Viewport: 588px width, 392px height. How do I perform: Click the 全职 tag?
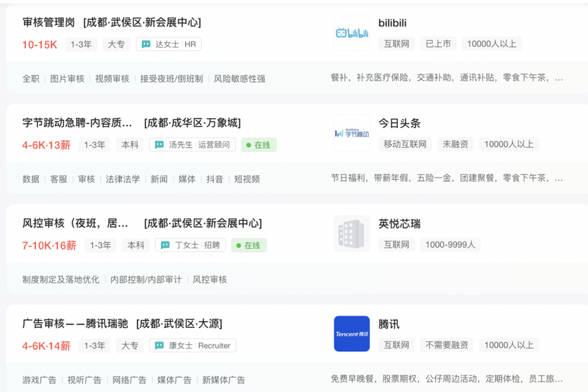coord(31,79)
